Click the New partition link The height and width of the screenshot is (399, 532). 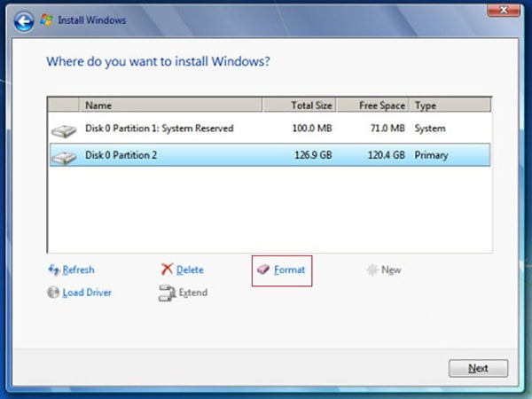(391, 270)
